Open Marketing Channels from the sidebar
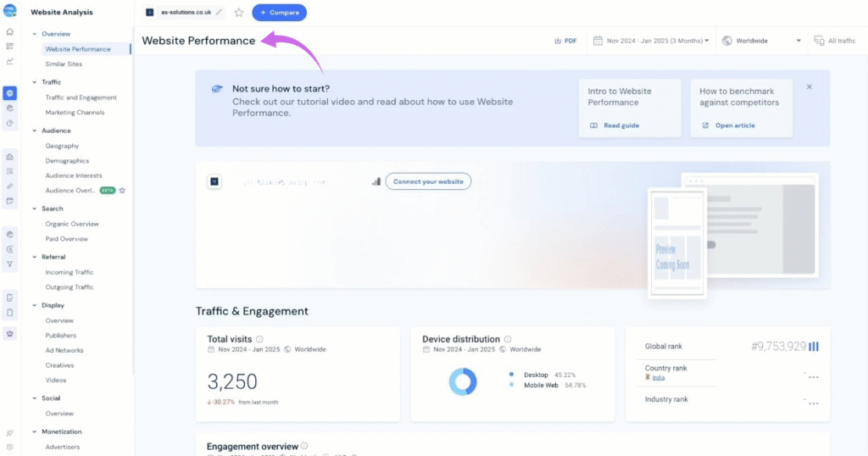This screenshot has width=868, height=456. 75,113
